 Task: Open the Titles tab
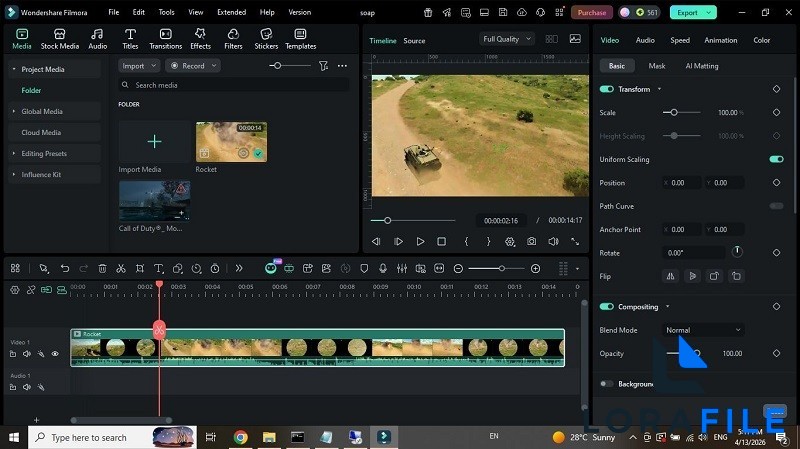[130, 39]
